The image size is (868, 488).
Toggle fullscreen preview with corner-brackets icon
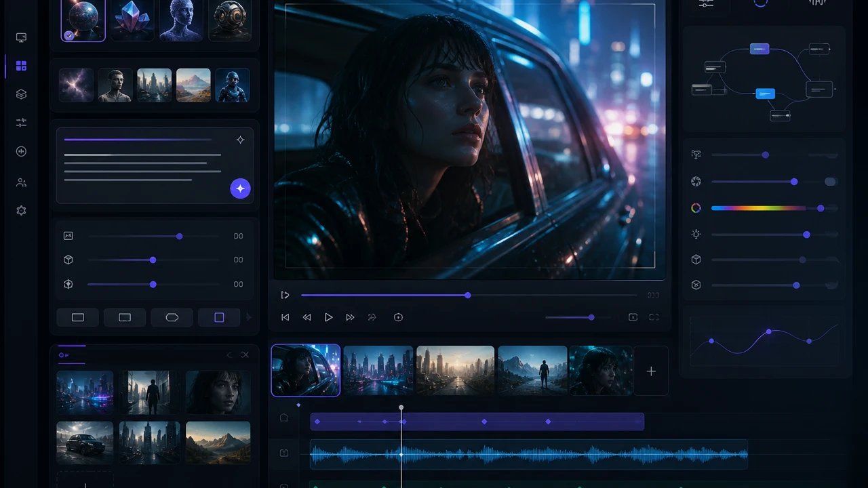[654, 317]
